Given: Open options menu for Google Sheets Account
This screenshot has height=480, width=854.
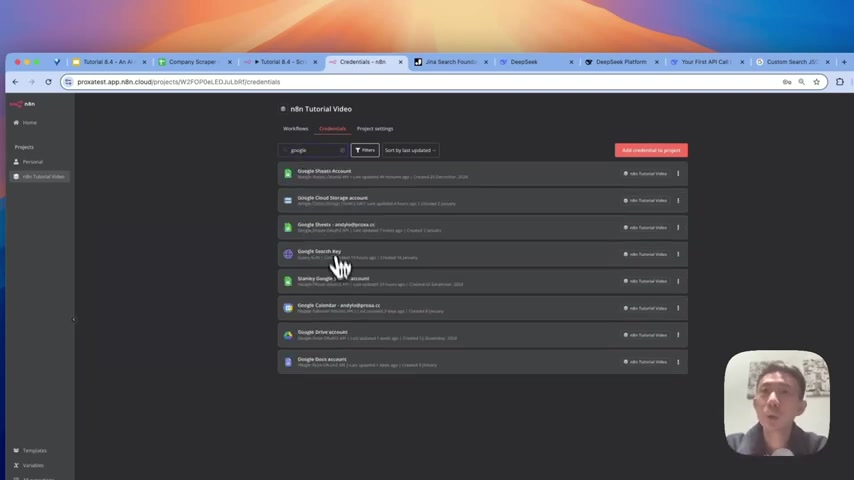Looking at the screenshot, I should pyautogui.click(x=678, y=173).
